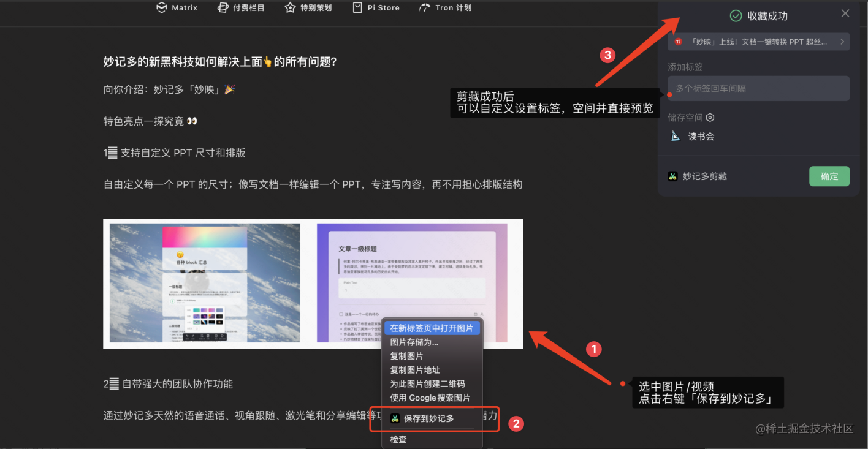Close the 收藏成功 popup
868x449 pixels.
coord(845,13)
